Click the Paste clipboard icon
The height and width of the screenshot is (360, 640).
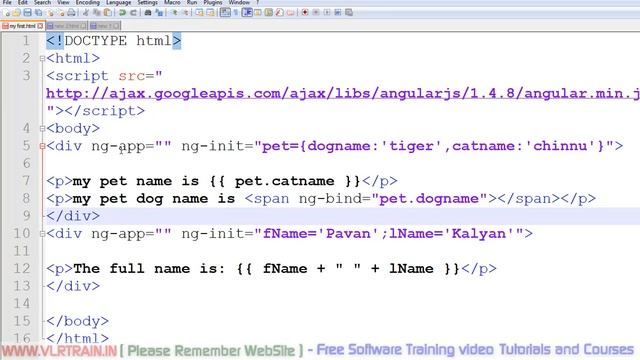tap(107, 13)
